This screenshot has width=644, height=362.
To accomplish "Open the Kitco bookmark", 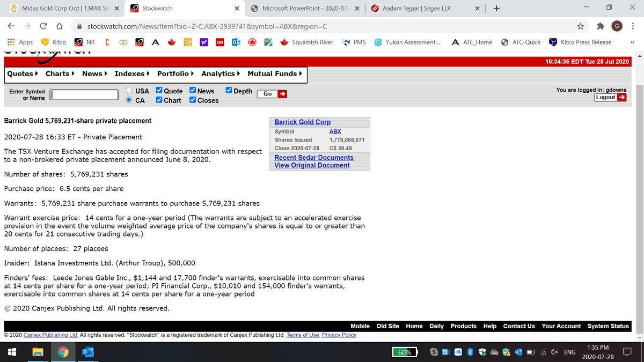I will [x=54, y=42].
